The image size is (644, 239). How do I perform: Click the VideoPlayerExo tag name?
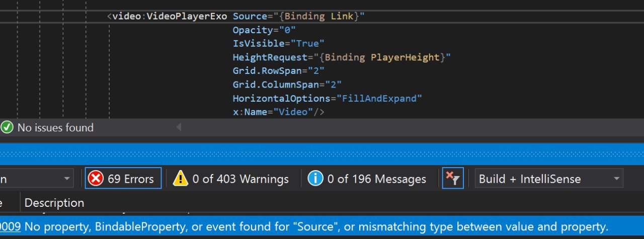coord(187,16)
